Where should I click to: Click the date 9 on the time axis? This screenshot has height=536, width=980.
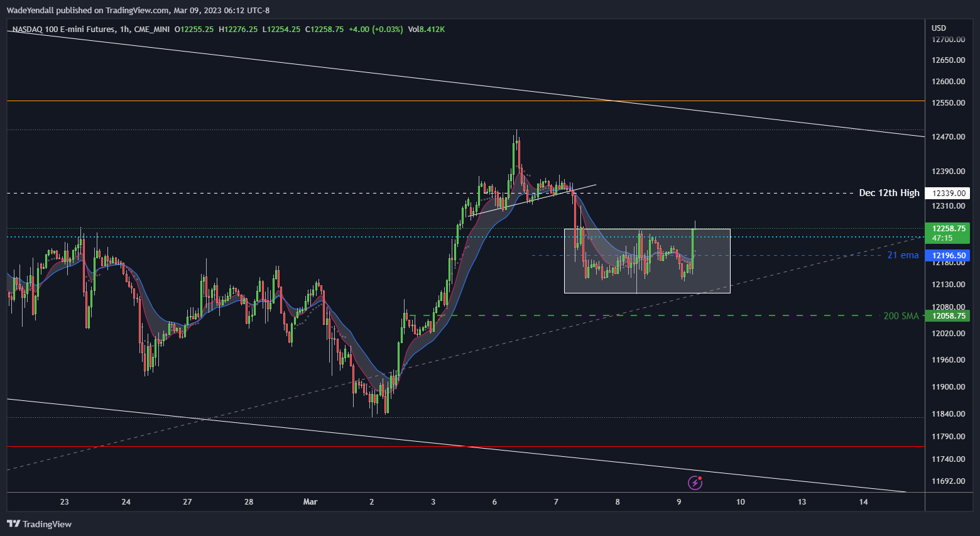click(x=679, y=501)
